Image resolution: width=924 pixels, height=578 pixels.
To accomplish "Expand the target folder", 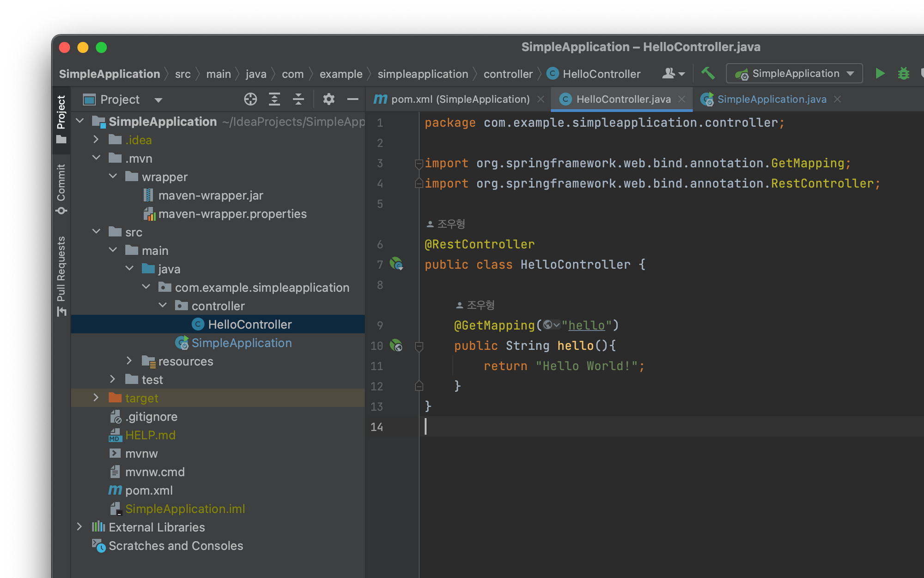I will (x=96, y=398).
